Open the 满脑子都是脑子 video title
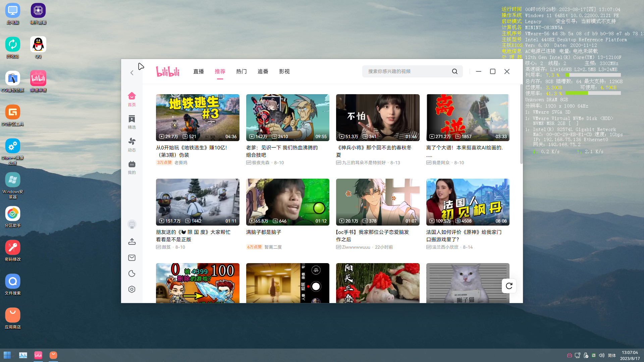 coord(264,232)
